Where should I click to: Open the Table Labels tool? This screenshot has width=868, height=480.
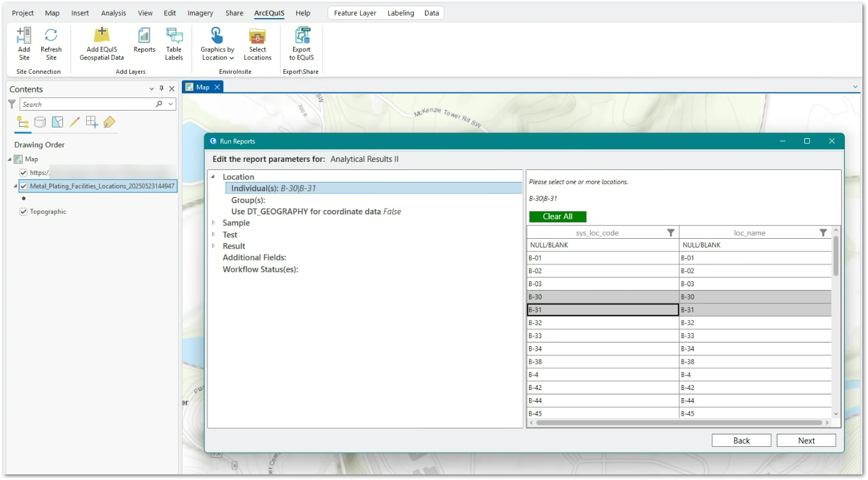point(174,43)
